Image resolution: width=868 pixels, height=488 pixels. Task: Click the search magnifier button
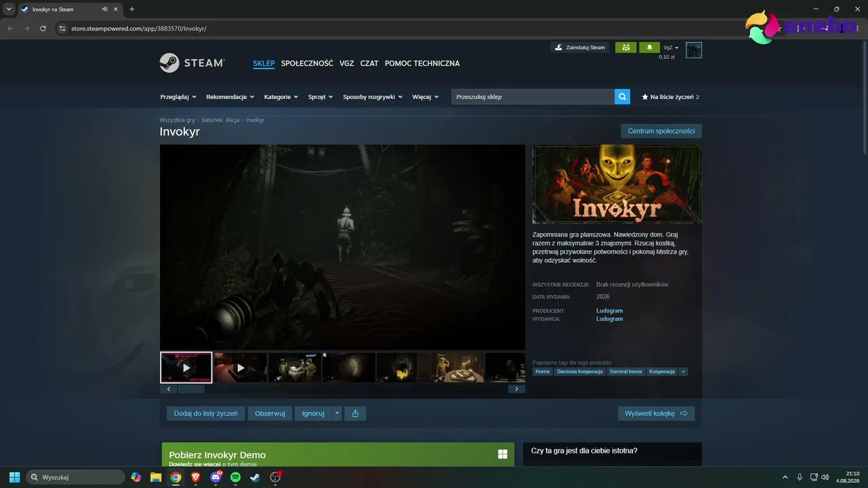tap(623, 97)
